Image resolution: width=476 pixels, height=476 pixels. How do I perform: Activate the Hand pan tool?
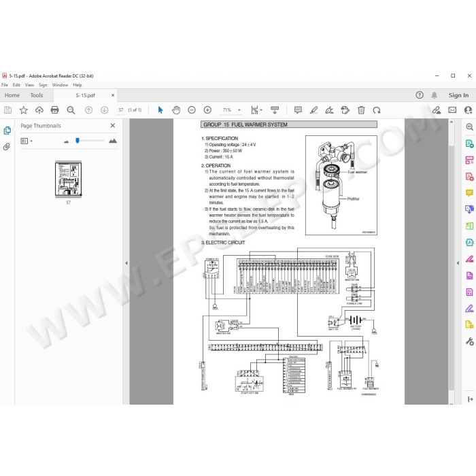click(x=176, y=110)
